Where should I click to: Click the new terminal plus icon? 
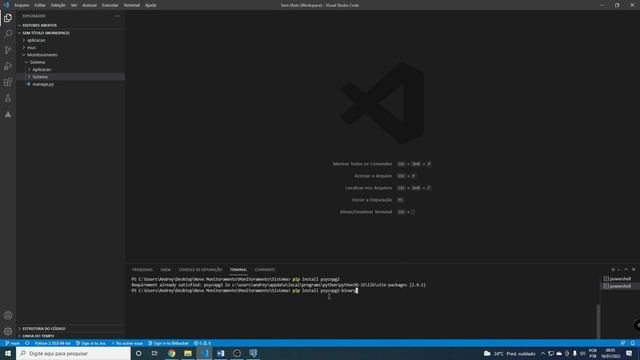pos(613,269)
